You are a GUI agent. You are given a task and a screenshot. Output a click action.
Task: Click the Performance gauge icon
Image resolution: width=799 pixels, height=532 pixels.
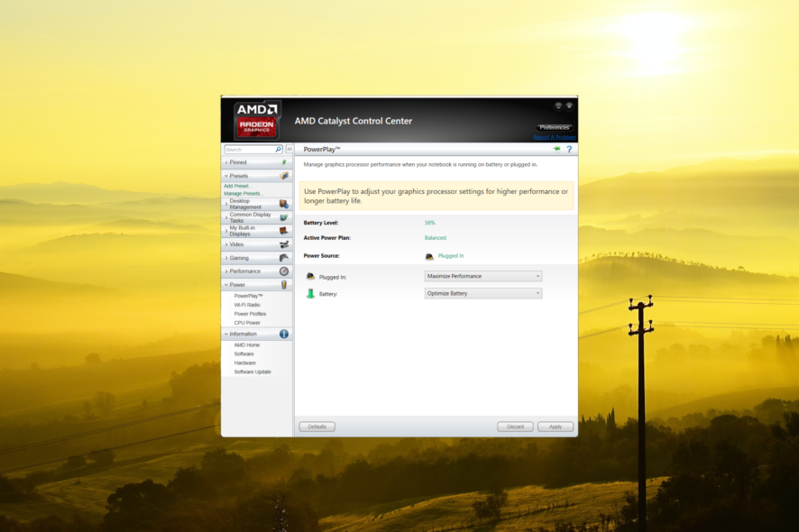click(x=284, y=271)
